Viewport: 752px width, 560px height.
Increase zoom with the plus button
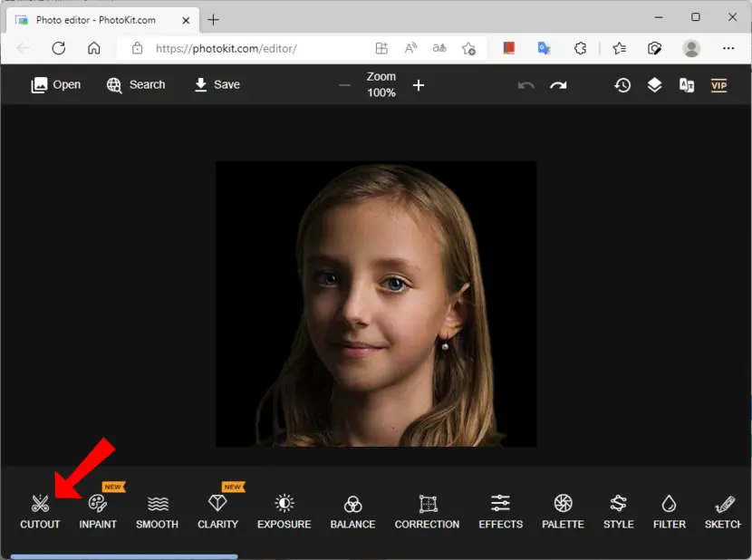[x=419, y=85]
